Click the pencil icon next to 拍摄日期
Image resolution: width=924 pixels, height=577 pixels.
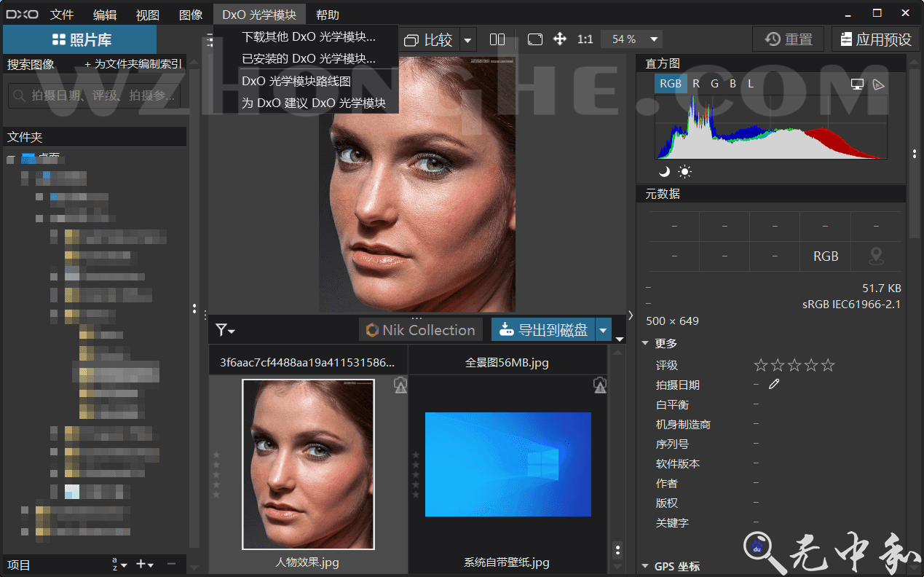click(774, 384)
